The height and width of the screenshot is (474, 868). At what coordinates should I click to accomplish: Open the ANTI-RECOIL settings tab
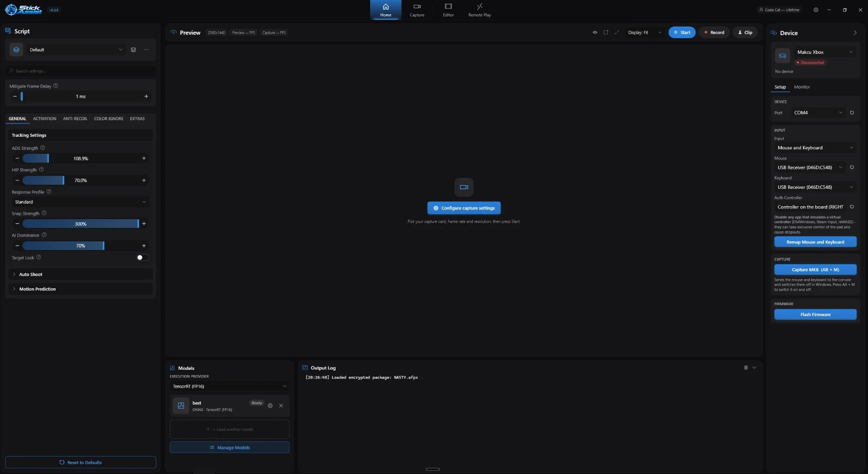[x=75, y=118]
